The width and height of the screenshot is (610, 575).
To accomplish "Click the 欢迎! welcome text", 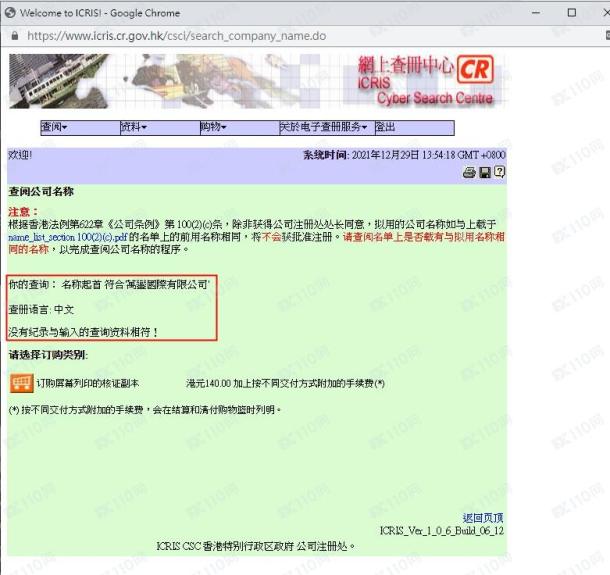I will 20,155.
